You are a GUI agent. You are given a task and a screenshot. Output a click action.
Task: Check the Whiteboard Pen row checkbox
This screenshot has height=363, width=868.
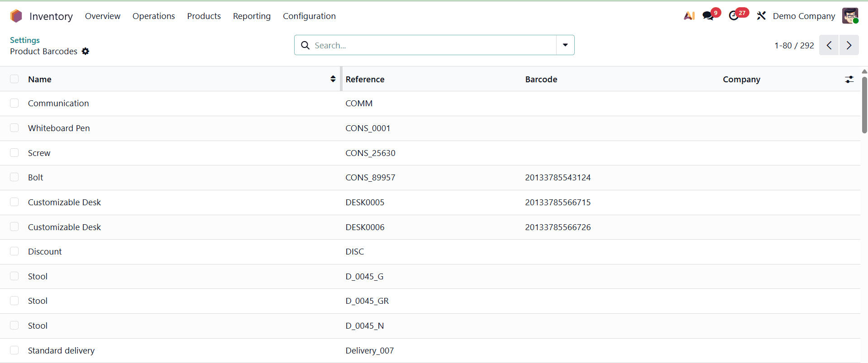[14, 128]
